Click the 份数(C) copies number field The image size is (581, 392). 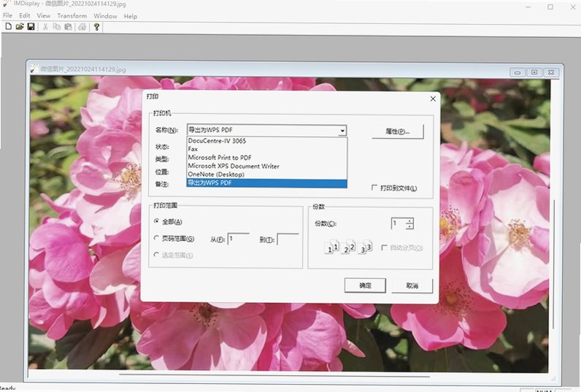[399, 224]
